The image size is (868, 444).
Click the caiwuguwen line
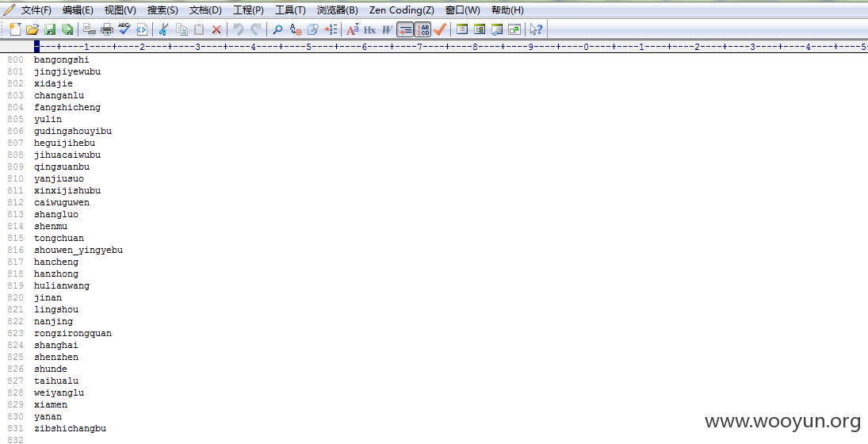pyautogui.click(x=62, y=203)
